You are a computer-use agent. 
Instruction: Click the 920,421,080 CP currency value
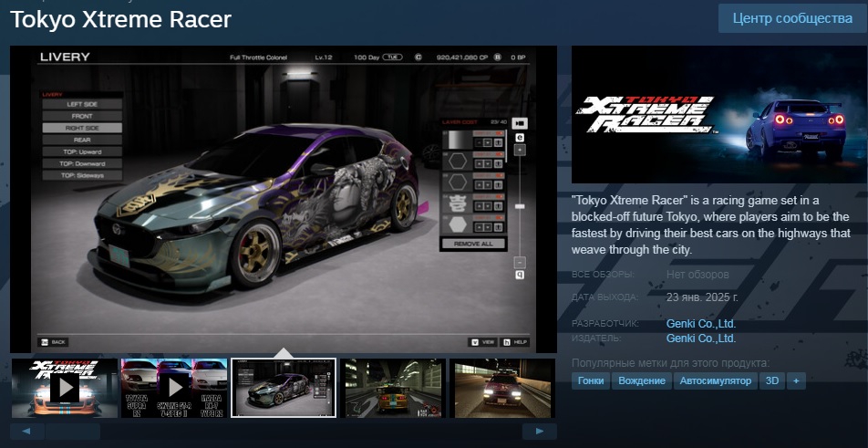pos(462,57)
